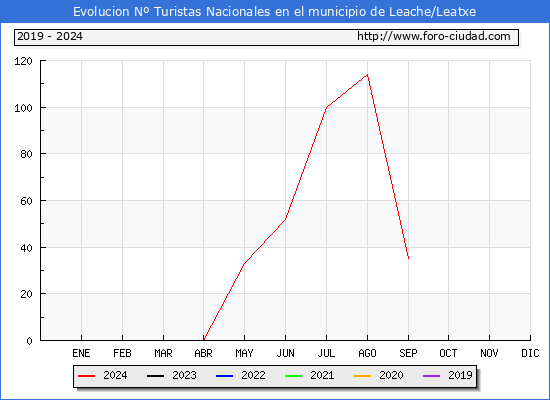Click the DIC month axis label
The height and width of the screenshot is (400, 550).
530,353
